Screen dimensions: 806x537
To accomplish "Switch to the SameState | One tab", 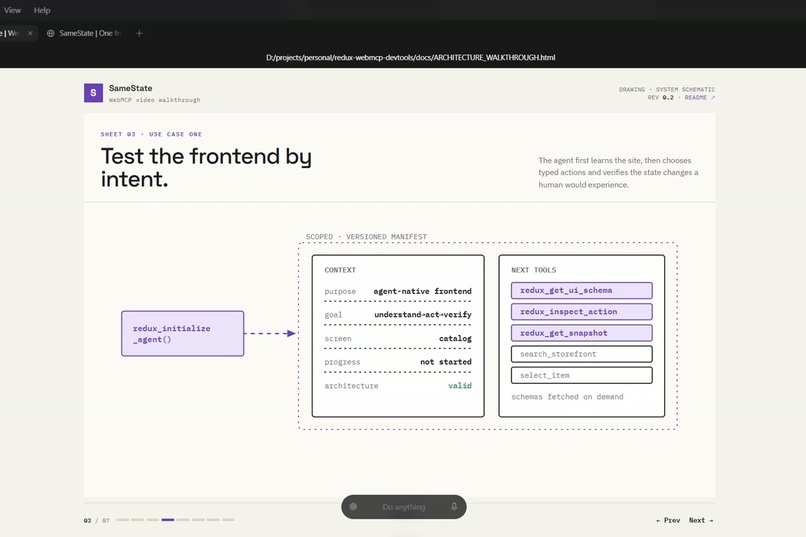I will pos(85,33).
